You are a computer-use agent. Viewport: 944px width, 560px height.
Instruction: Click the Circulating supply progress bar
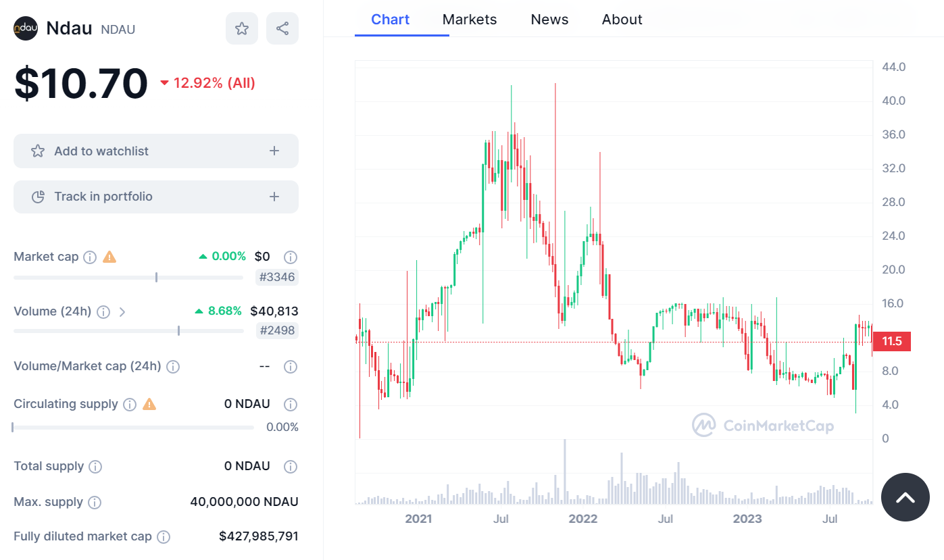coord(133,427)
